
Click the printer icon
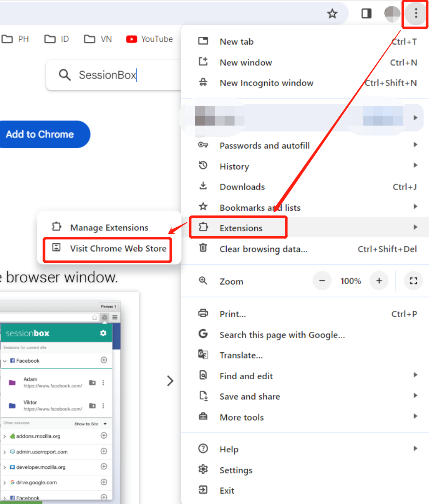(x=203, y=313)
